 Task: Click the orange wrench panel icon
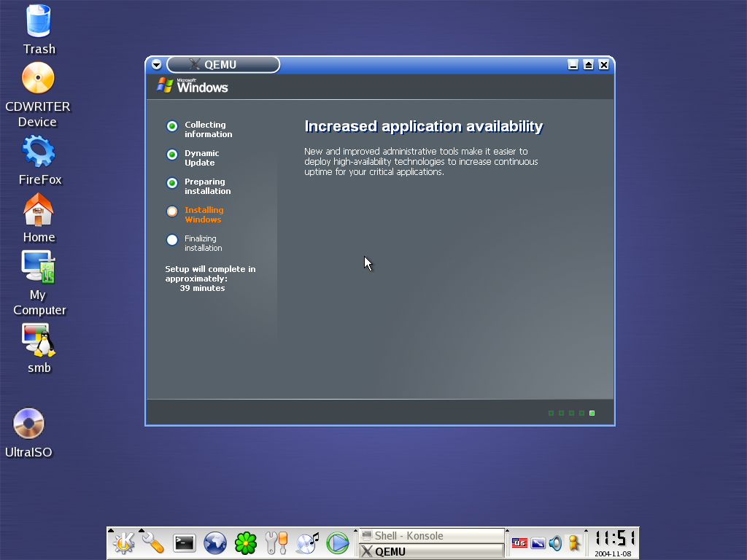pyautogui.click(x=153, y=542)
